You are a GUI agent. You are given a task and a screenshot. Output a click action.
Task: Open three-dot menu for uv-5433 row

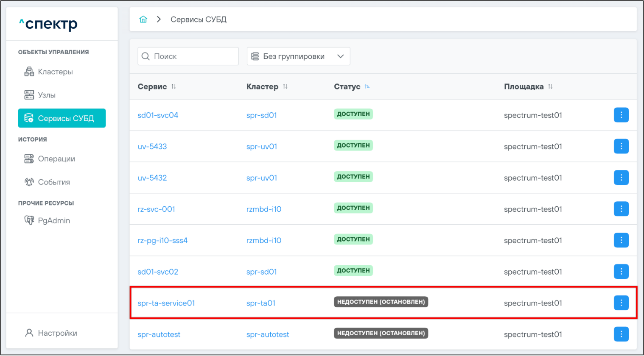[621, 146]
